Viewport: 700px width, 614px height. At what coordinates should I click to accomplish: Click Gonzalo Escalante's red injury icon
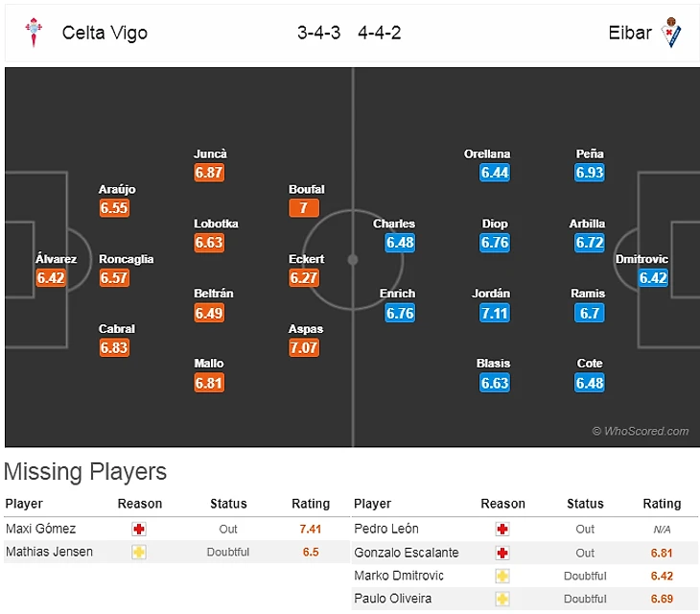click(502, 553)
